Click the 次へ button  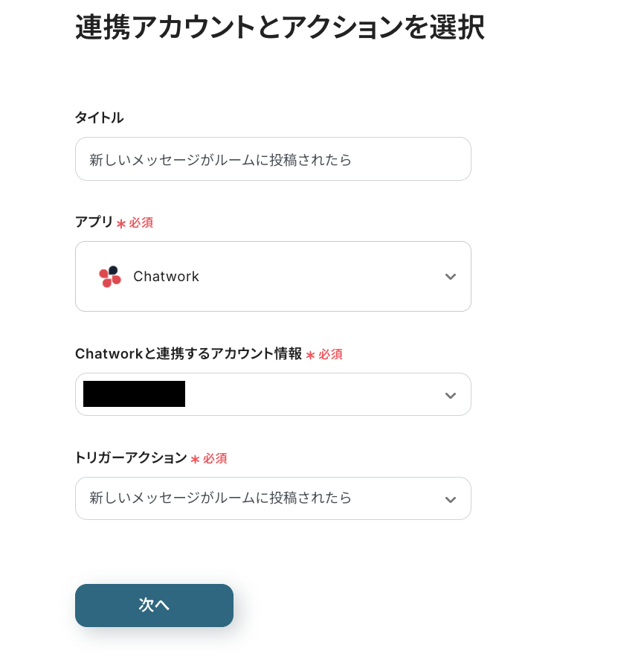(154, 605)
